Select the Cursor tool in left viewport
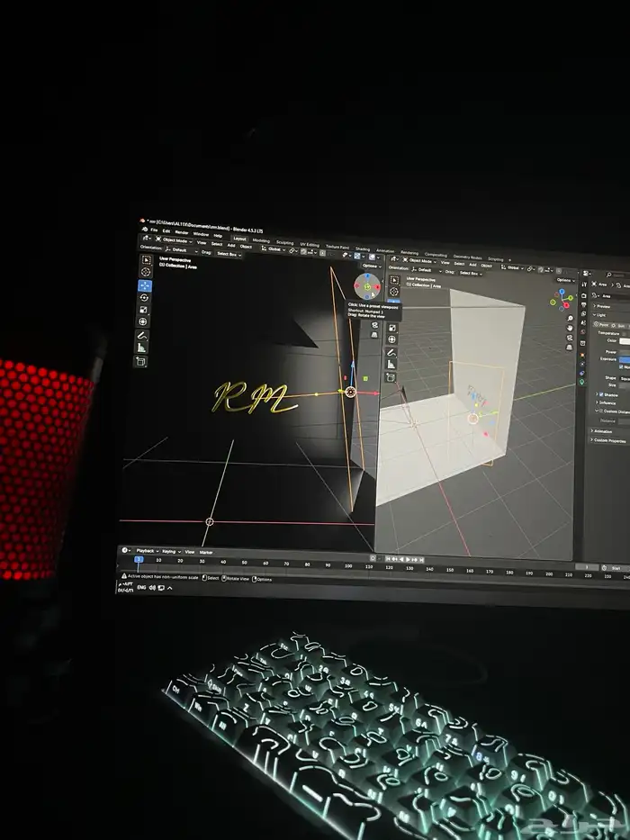Screen dimensions: 630x840 click(x=144, y=272)
